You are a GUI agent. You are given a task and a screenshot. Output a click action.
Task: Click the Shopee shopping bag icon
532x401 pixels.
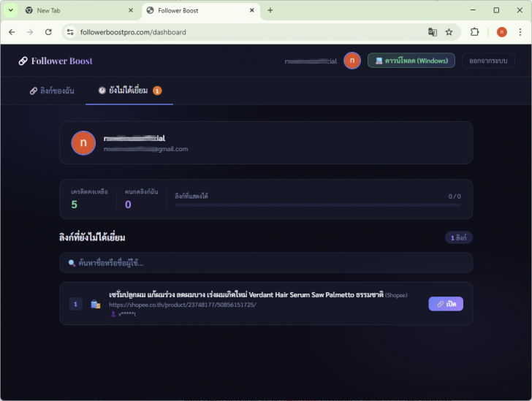point(96,304)
